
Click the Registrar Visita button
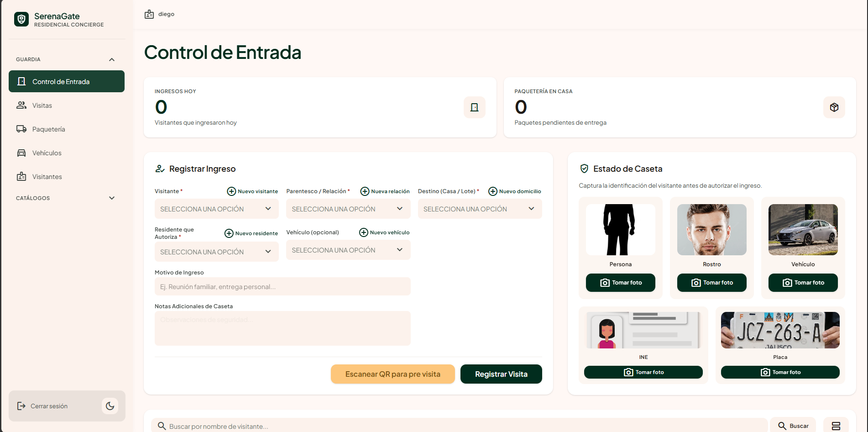pyautogui.click(x=501, y=374)
